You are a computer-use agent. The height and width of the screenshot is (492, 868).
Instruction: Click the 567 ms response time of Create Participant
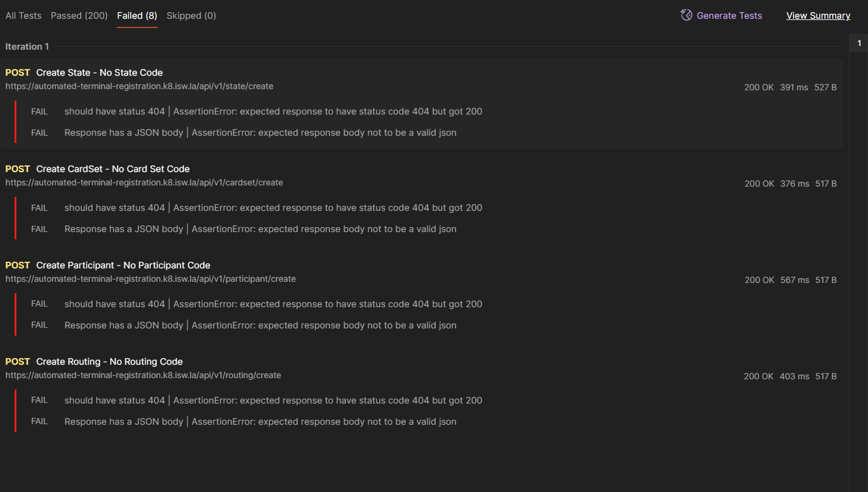point(795,280)
